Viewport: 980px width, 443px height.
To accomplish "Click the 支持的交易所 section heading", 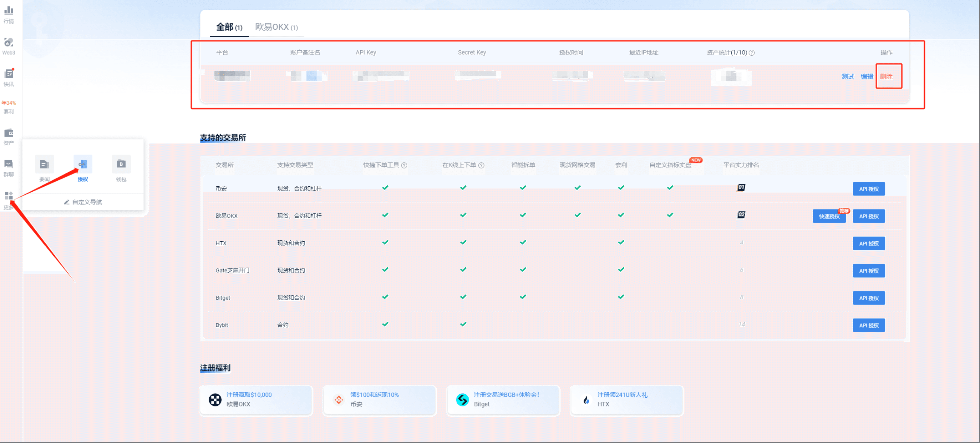I will (223, 138).
